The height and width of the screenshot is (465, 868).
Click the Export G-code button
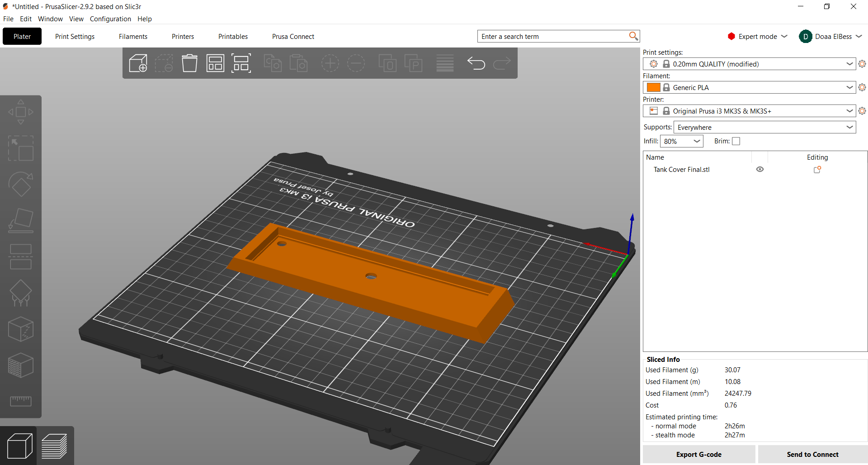(x=699, y=455)
